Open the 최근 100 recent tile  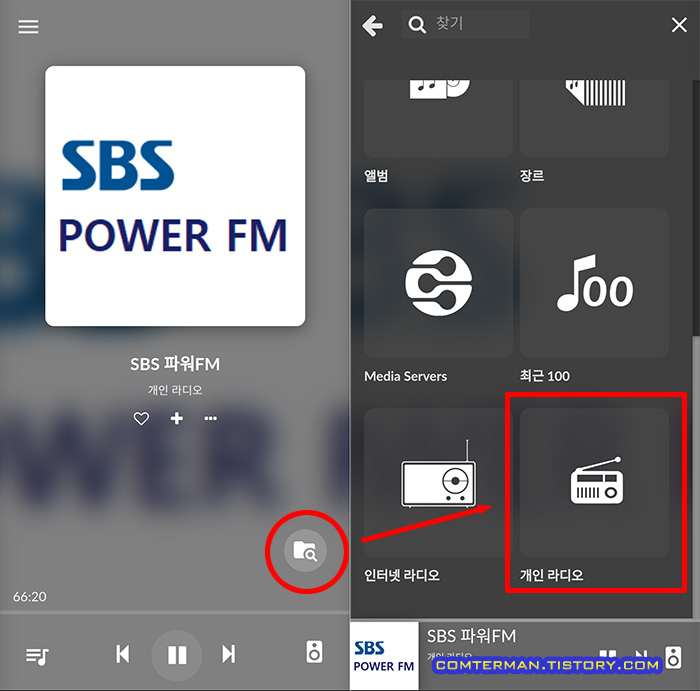click(x=594, y=283)
